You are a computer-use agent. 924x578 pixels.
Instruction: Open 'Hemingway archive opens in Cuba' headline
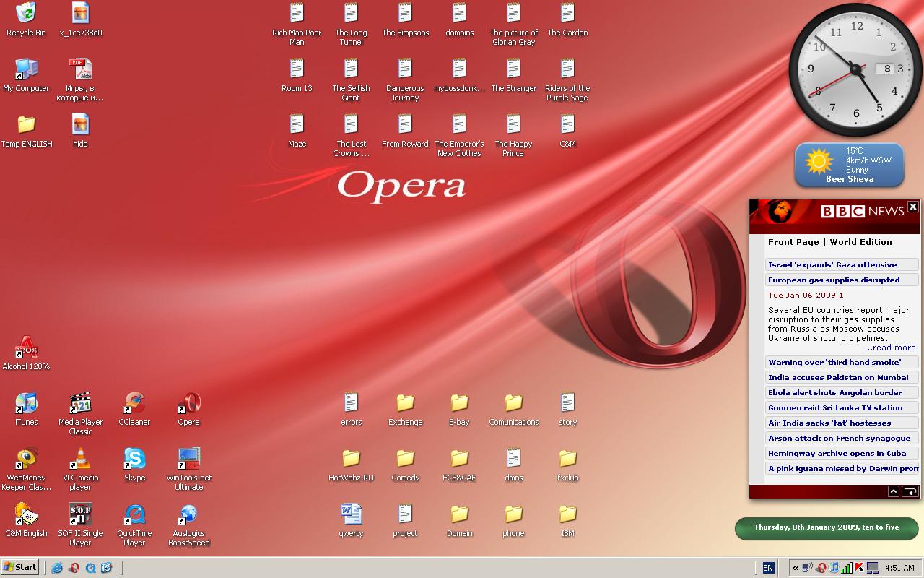pos(842,453)
